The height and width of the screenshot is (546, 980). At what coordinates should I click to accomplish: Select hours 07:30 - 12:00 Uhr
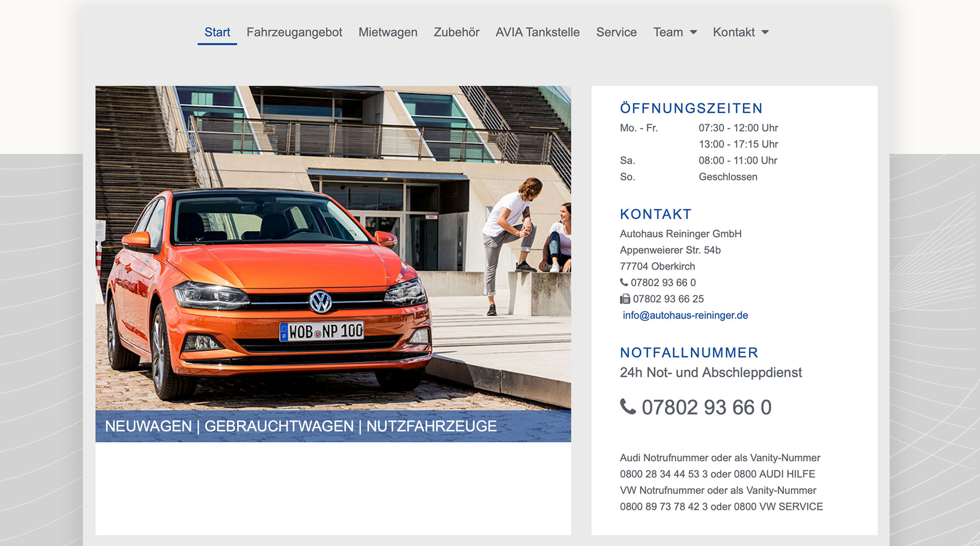tap(738, 128)
